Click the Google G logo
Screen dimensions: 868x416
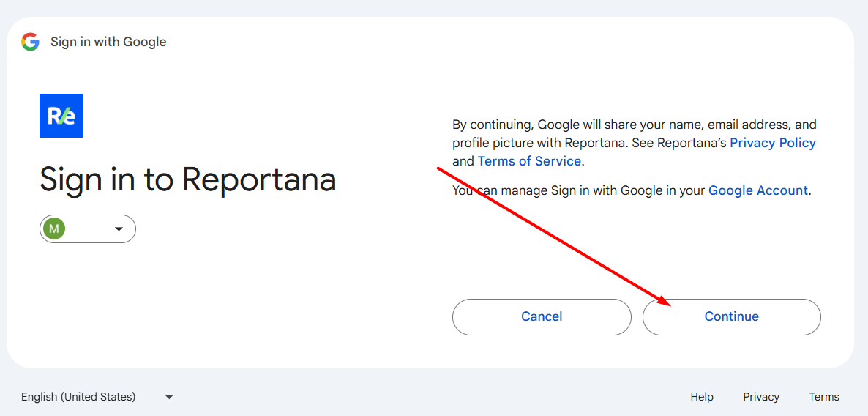30,42
